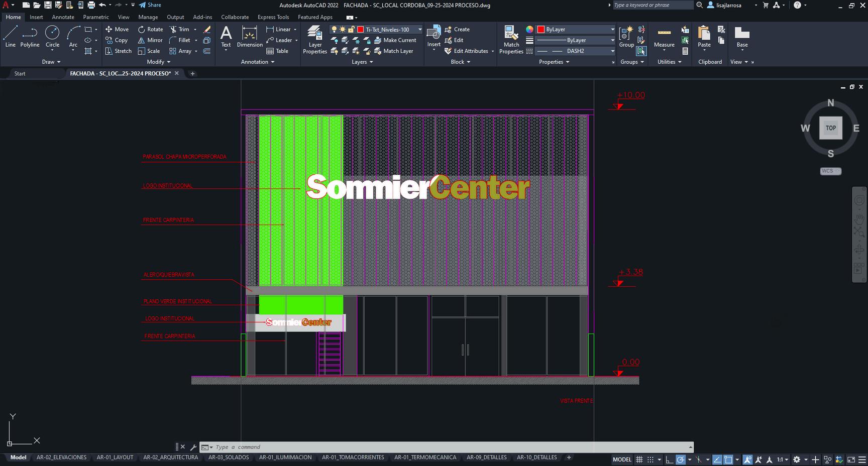This screenshot has height=466, width=868.
Task: Toggle Ortho mode in status bar
Action: 669,459
